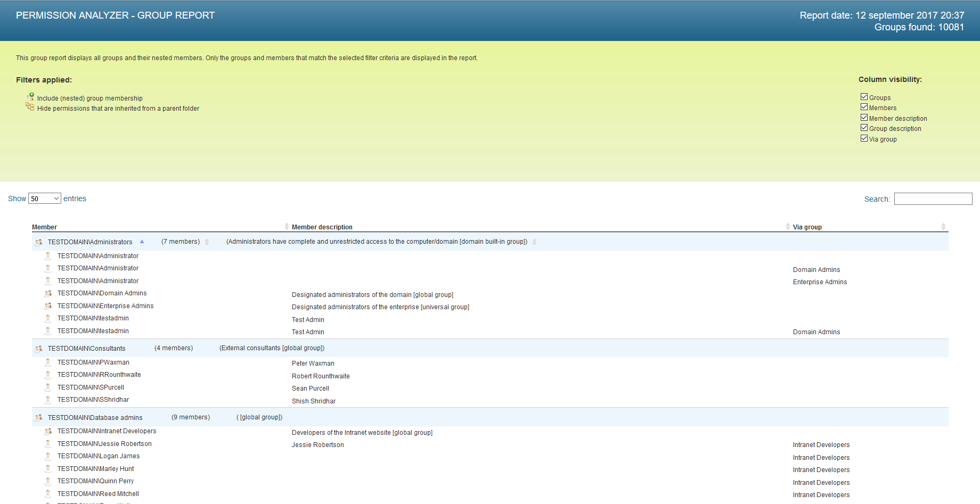This screenshot has width=980, height=504.
Task: Click the PWaxman user icon
Action: (x=48, y=362)
